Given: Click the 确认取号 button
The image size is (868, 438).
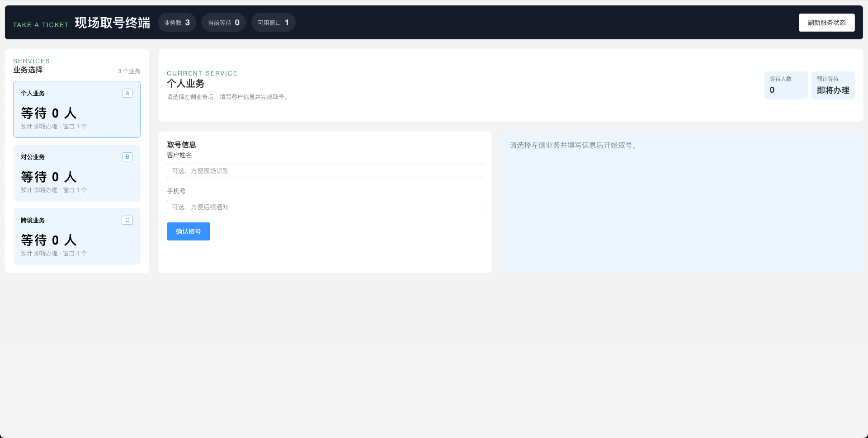Looking at the screenshot, I should pos(189,231).
